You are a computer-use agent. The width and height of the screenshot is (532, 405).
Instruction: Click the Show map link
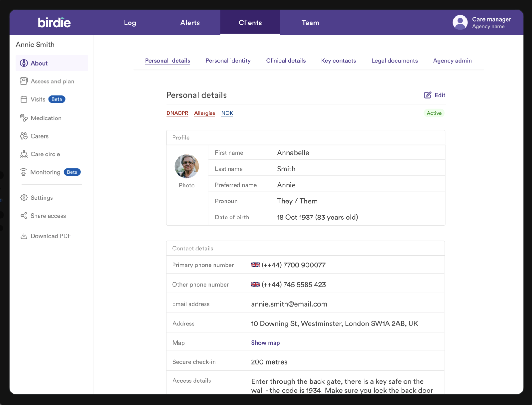point(265,343)
